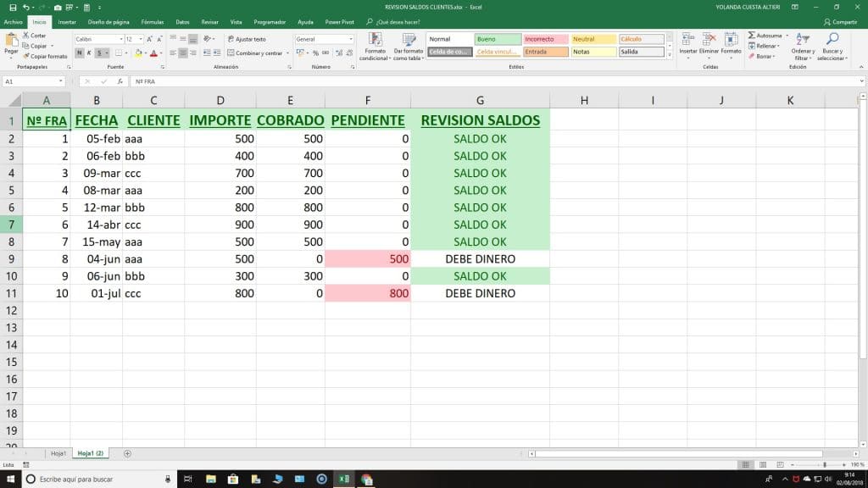
Task: Expand the cell styles gallery
Action: [670, 55]
